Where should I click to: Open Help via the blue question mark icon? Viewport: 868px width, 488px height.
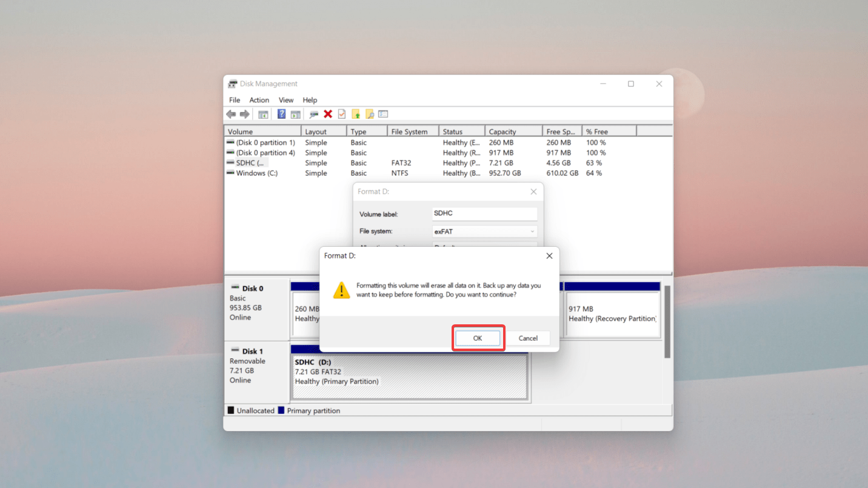281,114
